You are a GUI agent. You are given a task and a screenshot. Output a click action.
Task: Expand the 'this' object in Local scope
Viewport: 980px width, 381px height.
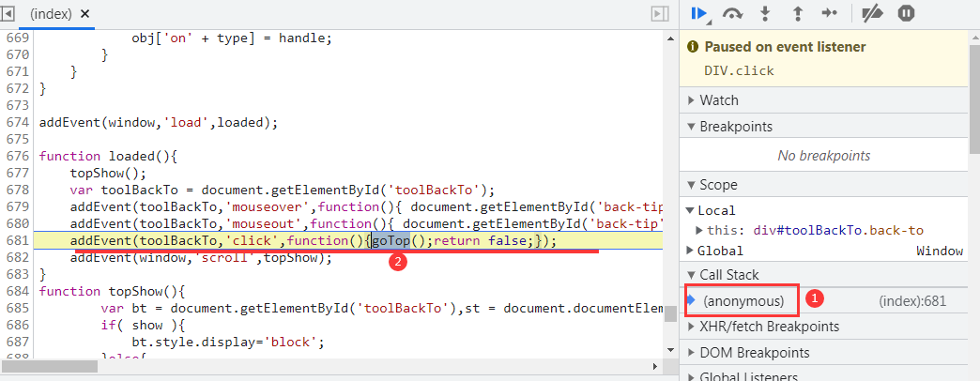pyautogui.click(x=698, y=230)
